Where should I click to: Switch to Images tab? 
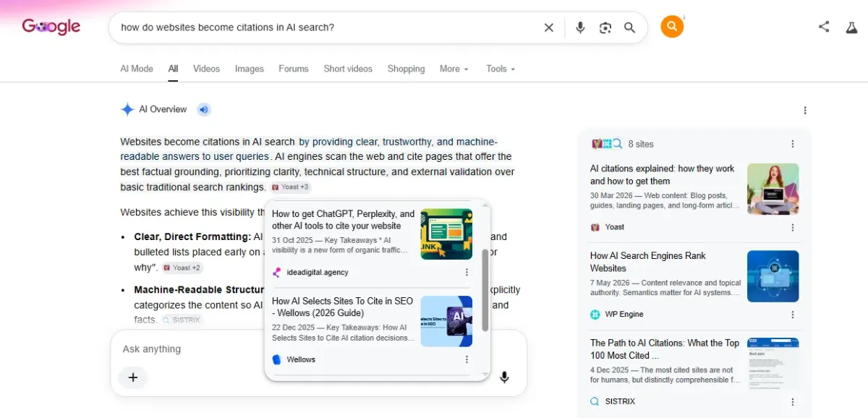coord(250,69)
